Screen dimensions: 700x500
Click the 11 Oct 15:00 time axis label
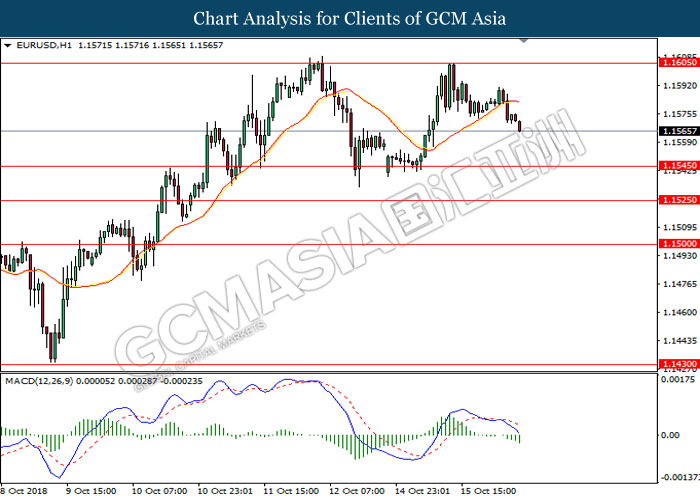click(x=291, y=491)
